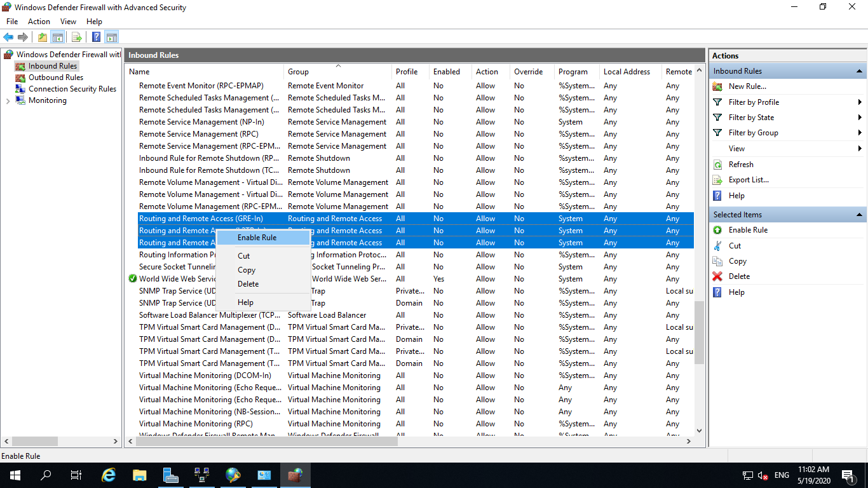
Task: Choose Delete in the context menu
Action: (x=263, y=284)
